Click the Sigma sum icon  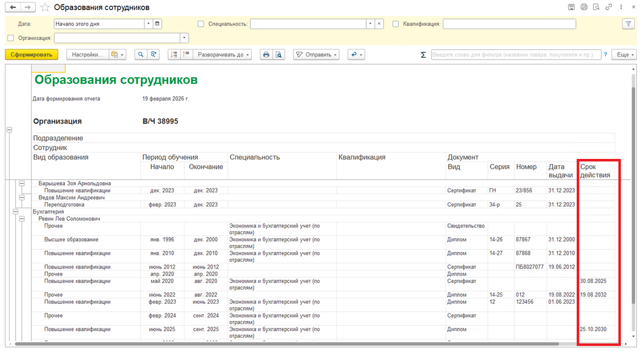pyautogui.click(x=423, y=55)
